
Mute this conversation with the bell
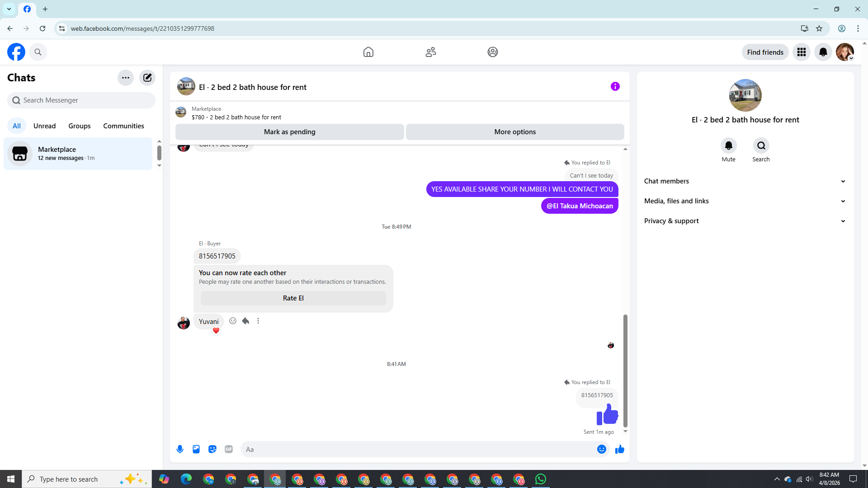point(728,145)
